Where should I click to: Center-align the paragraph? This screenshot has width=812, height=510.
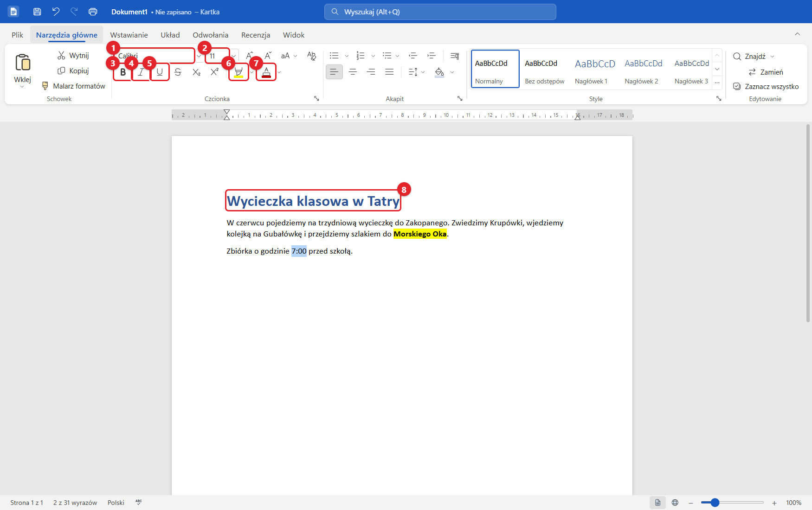click(x=353, y=72)
